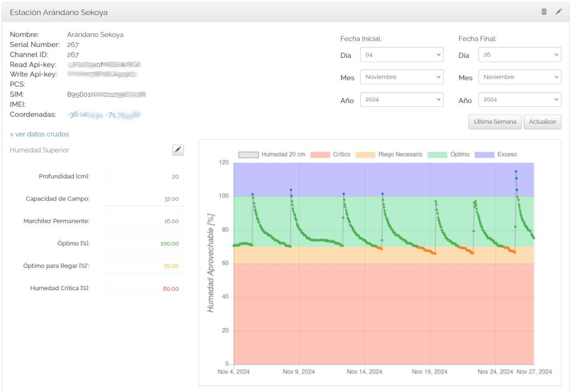Open the Fecha Inicial Año dropdown

coord(401,100)
